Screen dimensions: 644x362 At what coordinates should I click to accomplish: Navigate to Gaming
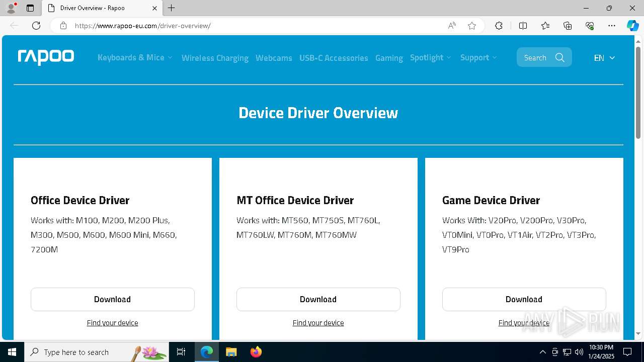(389, 58)
